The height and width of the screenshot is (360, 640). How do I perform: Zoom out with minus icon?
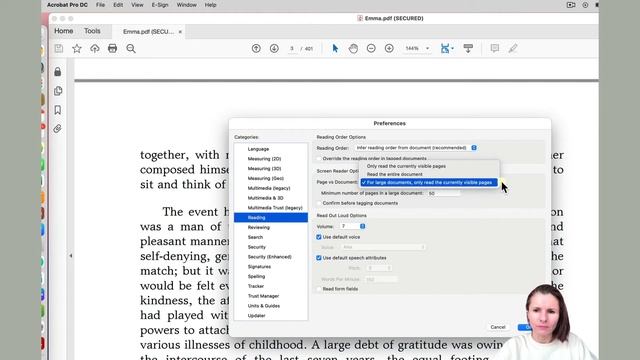tap(371, 49)
